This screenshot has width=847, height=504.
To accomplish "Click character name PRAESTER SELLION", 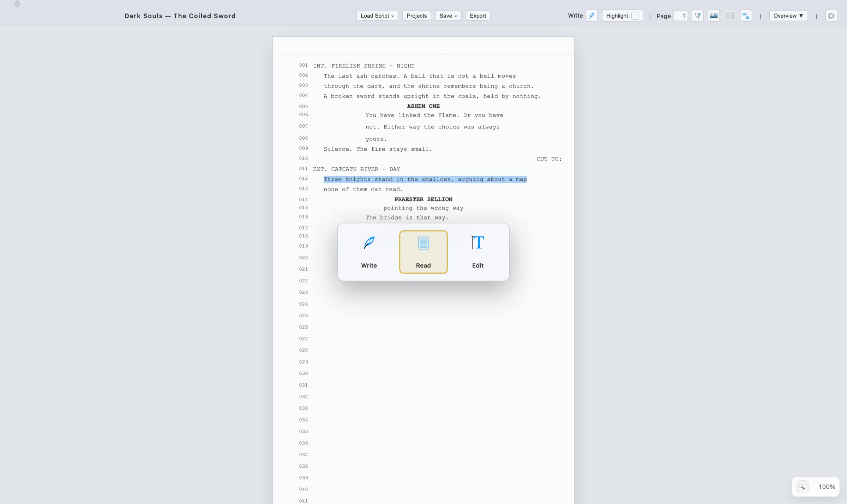I will point(423,199).
